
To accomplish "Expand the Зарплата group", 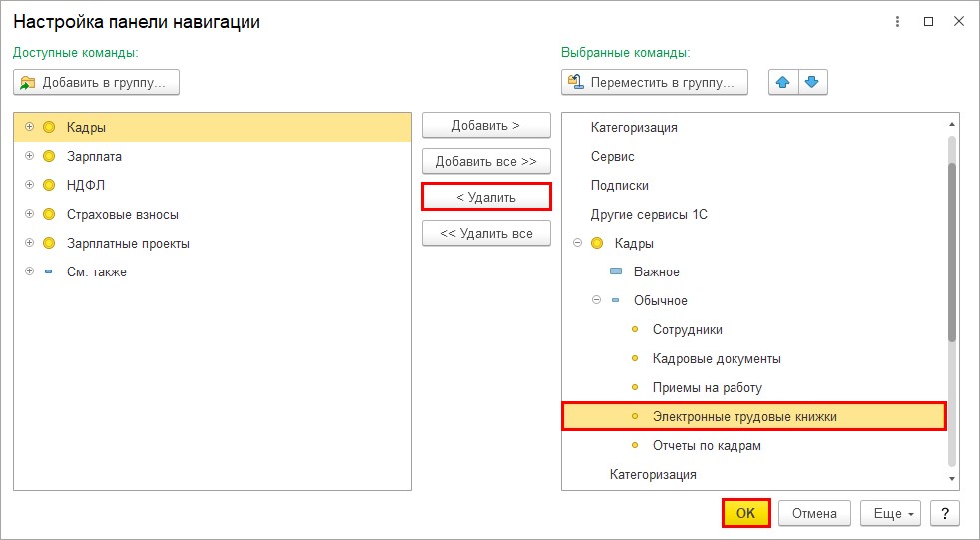I will (29, 156).
